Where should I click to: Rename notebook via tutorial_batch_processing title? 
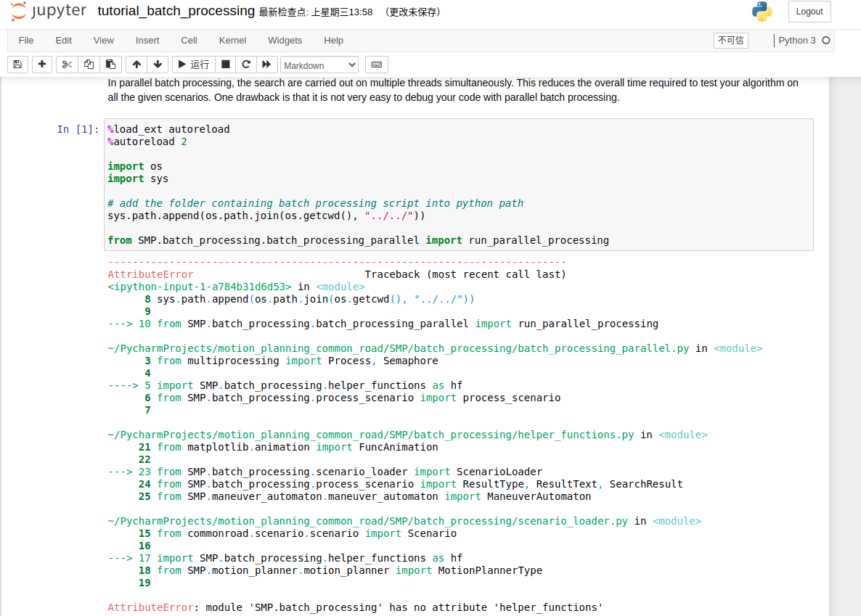pyautogui.click(x=176, y=12)
